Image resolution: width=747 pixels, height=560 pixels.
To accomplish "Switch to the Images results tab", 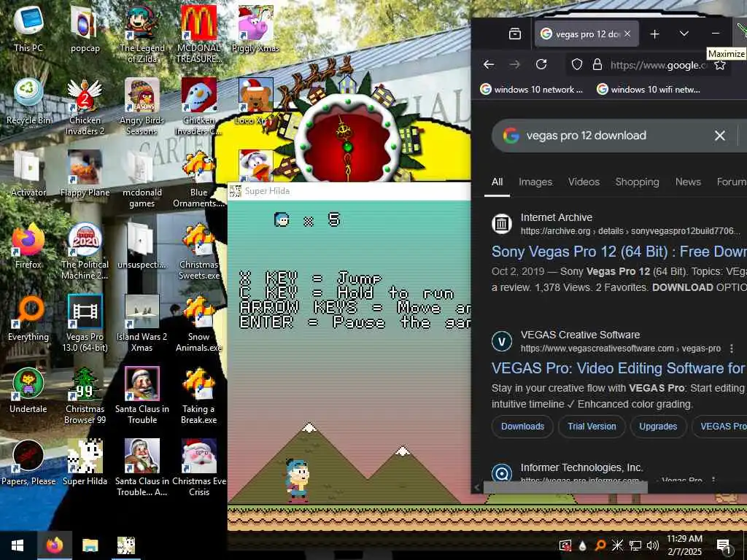I will coord(535,182).
